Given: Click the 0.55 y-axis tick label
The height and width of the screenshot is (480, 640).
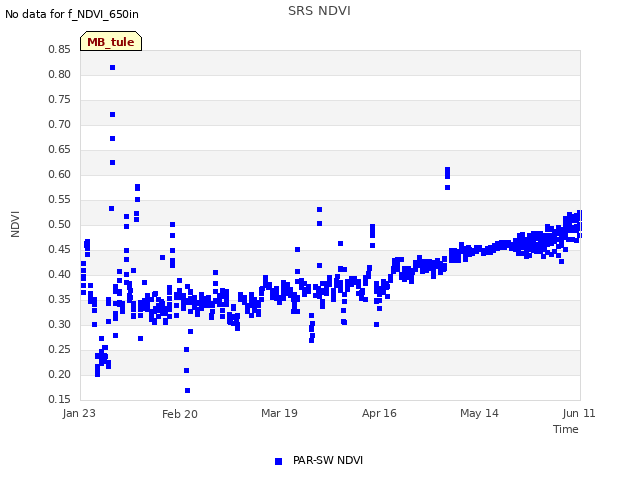Looking at the screenshot, I should 59,199.
